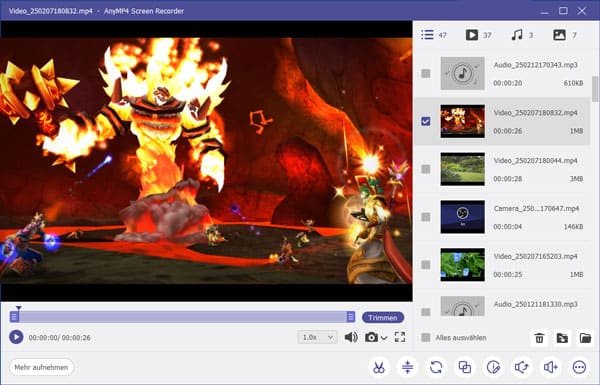The image size is (600, 385).
Task: Click the file list vertical scrollbar
Action: pyautogui.click(x=595, y=88)
